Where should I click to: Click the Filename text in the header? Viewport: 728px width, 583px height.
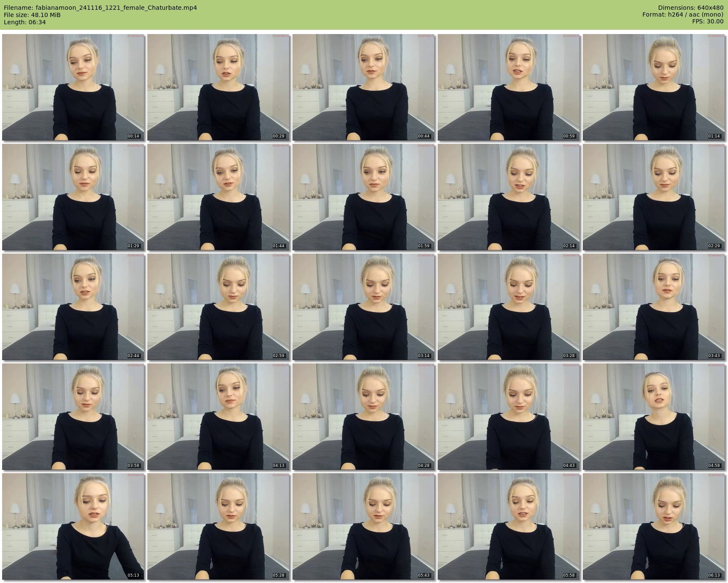(100, 8)
